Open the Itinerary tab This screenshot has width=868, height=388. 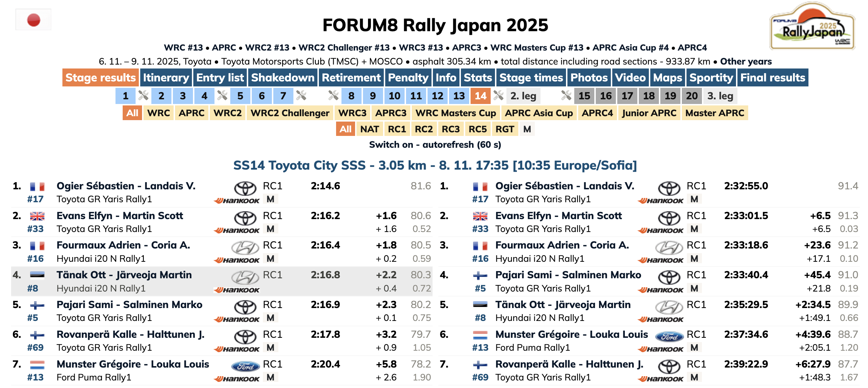166,77
